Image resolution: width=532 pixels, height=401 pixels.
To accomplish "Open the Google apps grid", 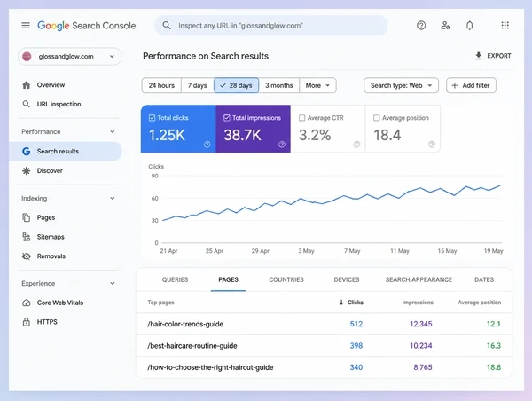I will [505, 26].
